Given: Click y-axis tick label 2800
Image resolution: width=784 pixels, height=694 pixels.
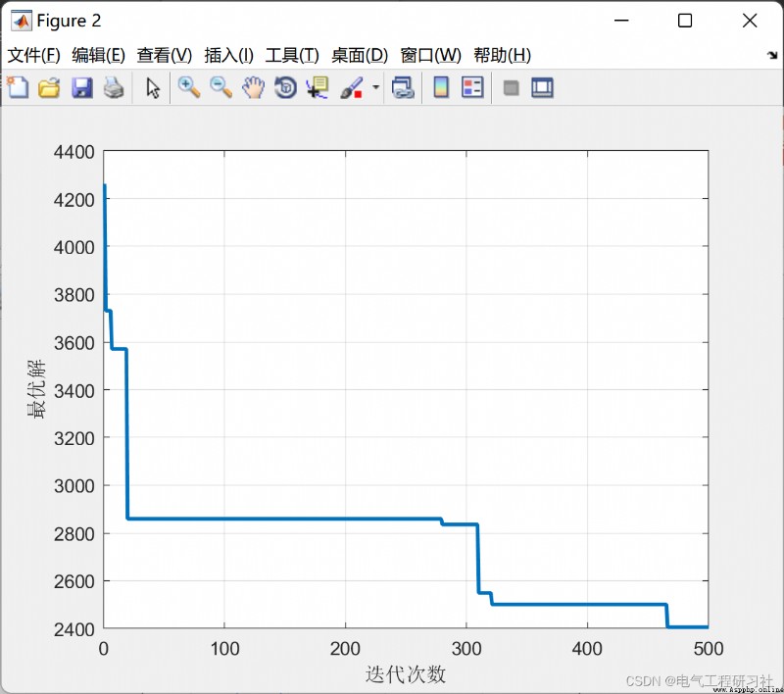Looking at the screenshot, I should point(74,533).
